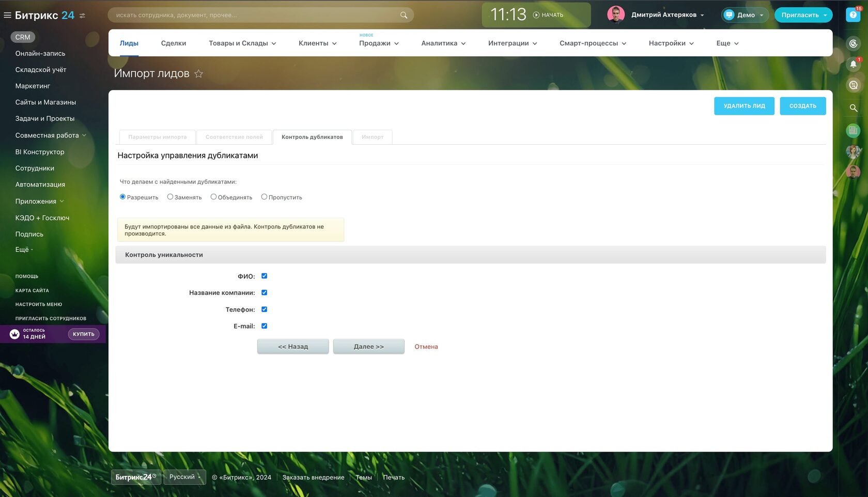Click the search magnifier in right panel
Viewport: 868px width, 497px height.
854,108
